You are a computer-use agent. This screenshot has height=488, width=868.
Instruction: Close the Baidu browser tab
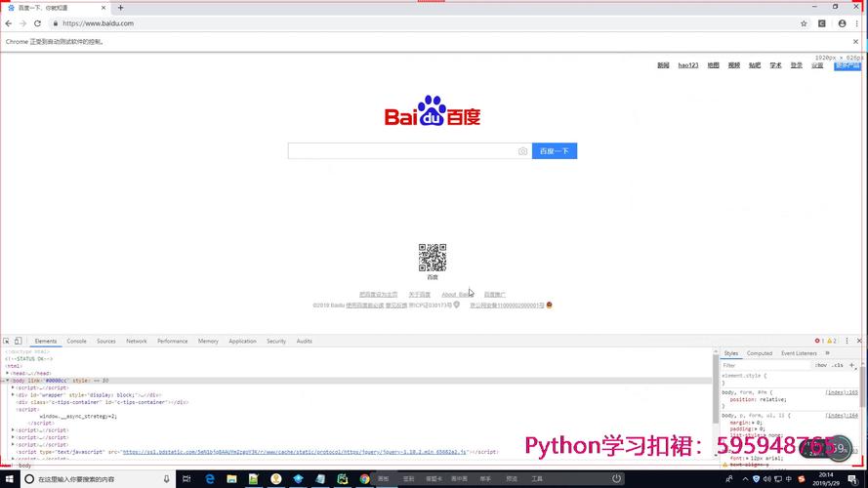(103, 8)
